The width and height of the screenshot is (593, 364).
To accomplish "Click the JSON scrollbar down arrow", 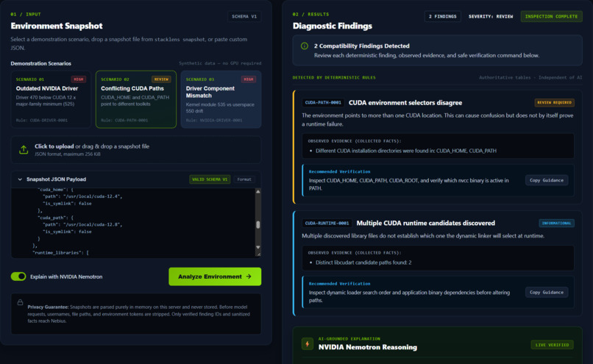I will pos(258,247).
